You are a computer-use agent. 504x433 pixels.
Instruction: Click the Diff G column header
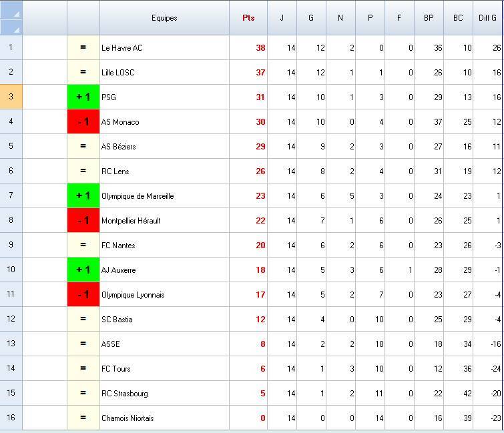[x=487, y=18]
